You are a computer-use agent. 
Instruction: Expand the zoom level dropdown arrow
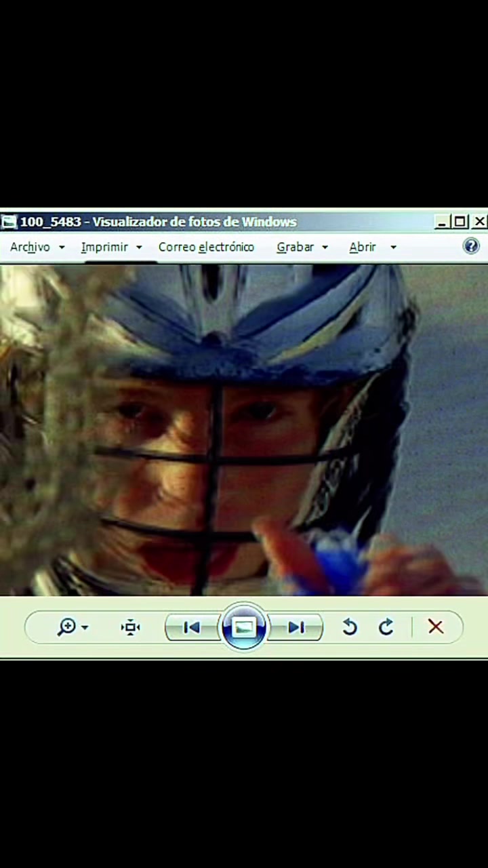click(x=85, y=627)
